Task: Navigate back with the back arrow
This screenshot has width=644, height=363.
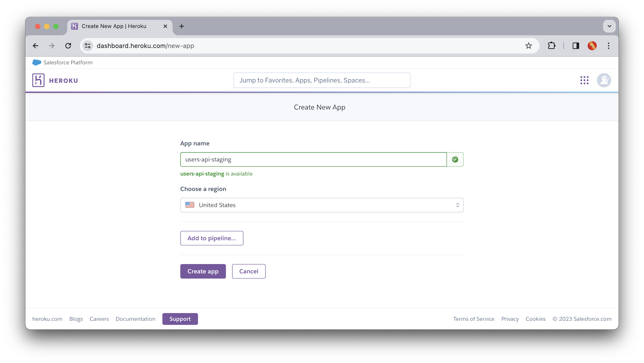Action: (35, 46)
